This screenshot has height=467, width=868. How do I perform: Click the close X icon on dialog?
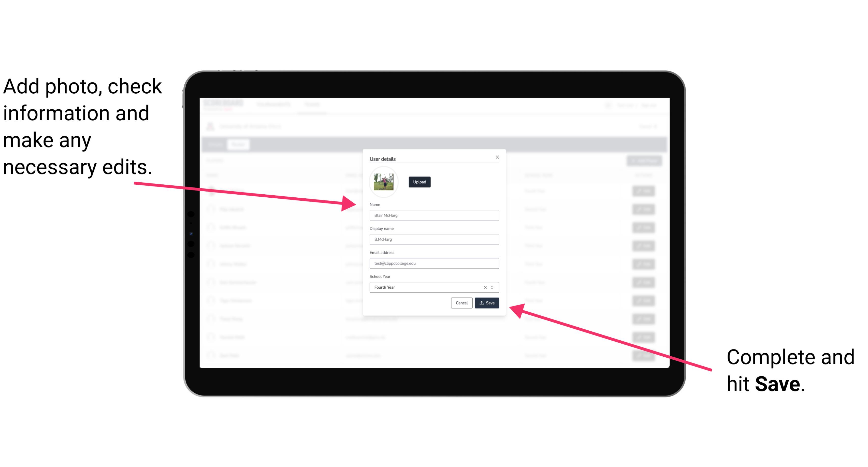(x=497, y=157)
